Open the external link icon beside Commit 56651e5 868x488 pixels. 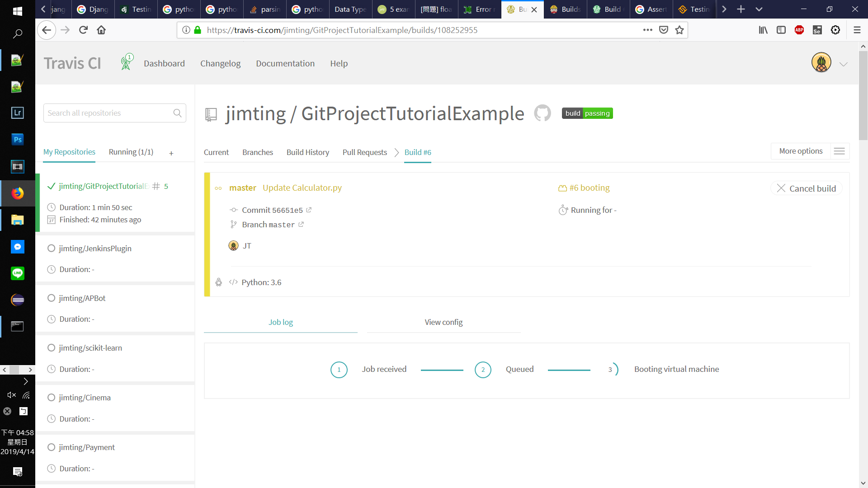point(309,210)
